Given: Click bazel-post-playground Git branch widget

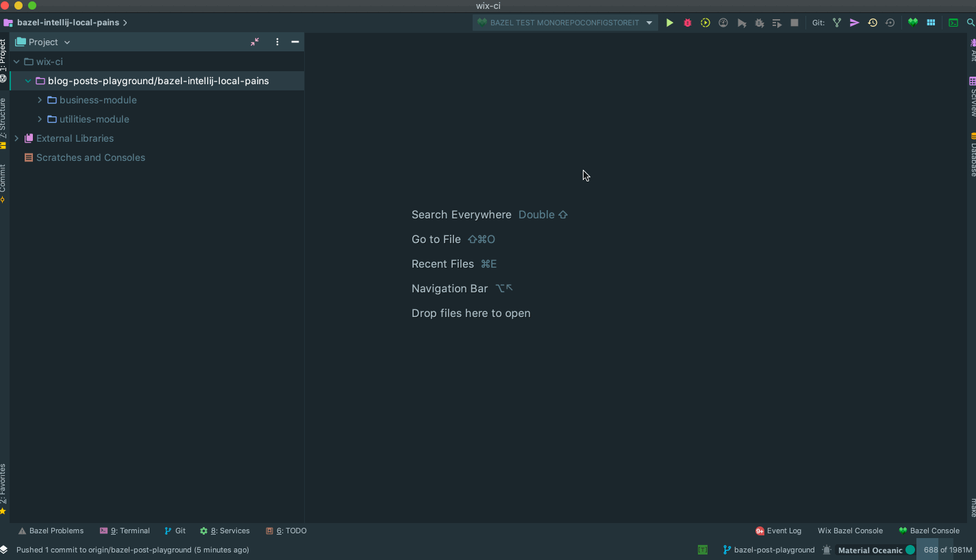Looking at the screenshot, I should (769, 550).
